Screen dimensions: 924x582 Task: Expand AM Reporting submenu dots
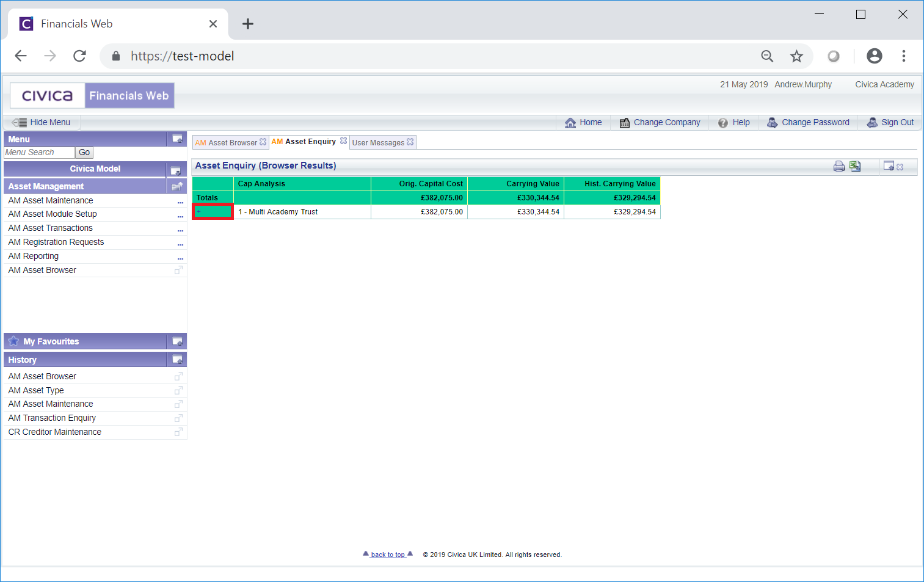180,258
